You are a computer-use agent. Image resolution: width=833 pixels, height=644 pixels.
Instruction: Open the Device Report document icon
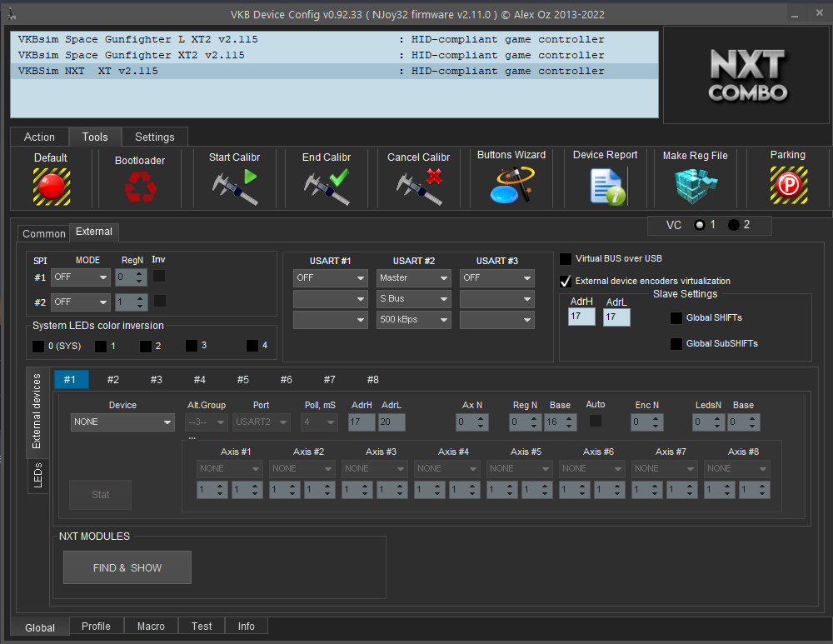tap(607, 186)
